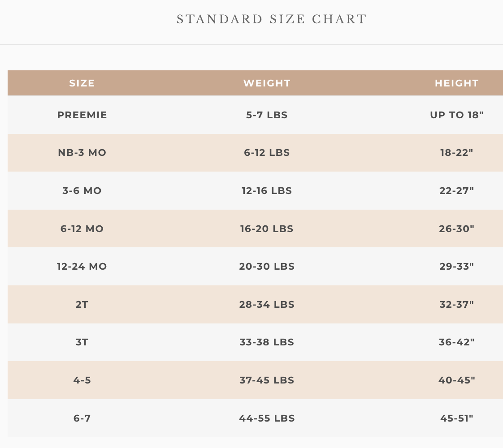Select the HEIGHT column header
Viewport: 503px width, 448px height.
coord(456,83)
